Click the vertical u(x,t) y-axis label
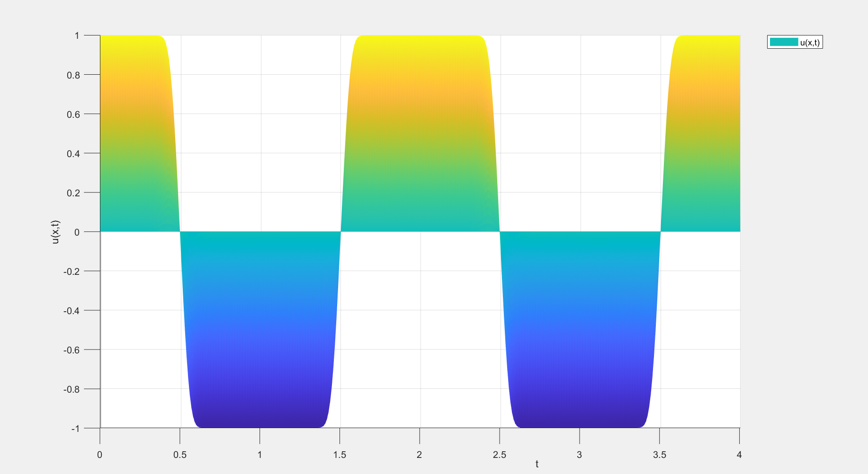 point(55,232)
